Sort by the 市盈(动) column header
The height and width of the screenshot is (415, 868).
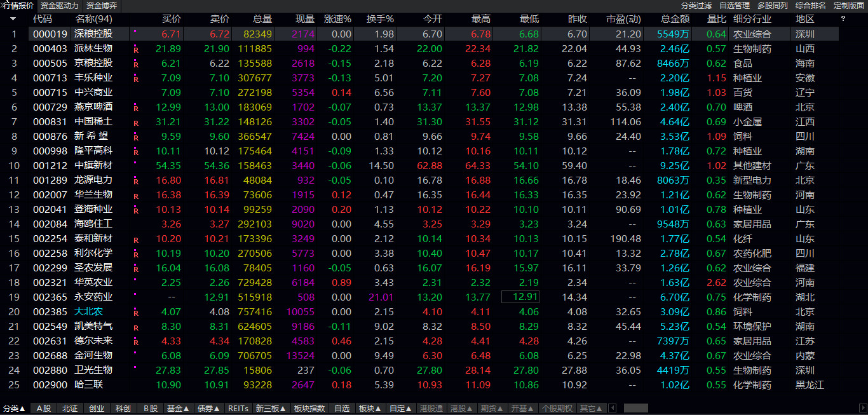[x=624, y=19]
